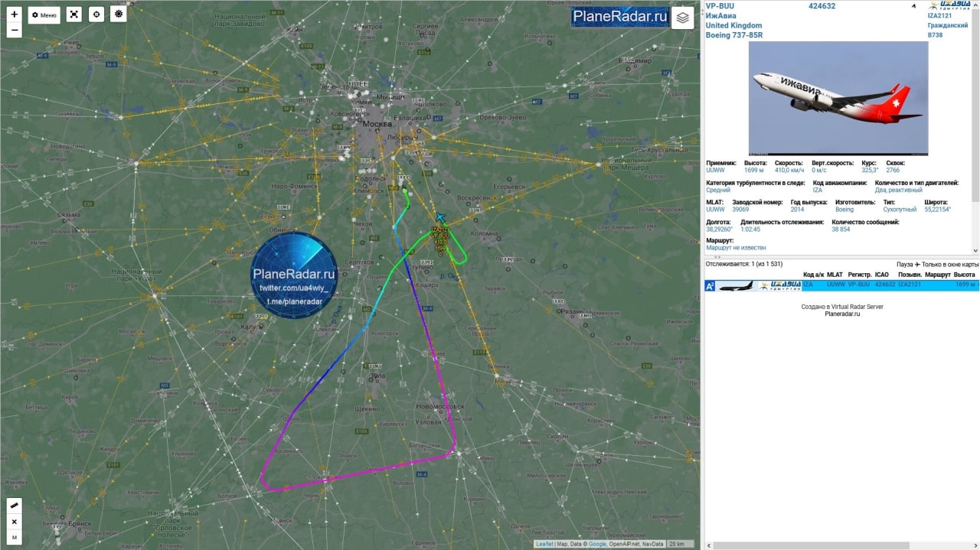Click the crosshair locate icon
Image resolution: width=980 pixels, height=550 pixels.
click(x=96, y=15)
